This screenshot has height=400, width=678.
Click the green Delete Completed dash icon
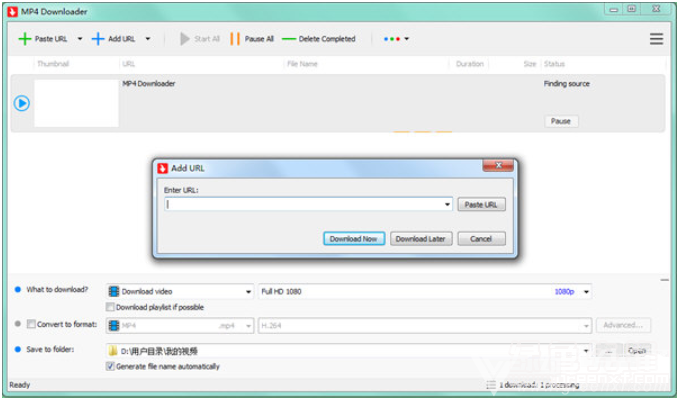(288, 39)
